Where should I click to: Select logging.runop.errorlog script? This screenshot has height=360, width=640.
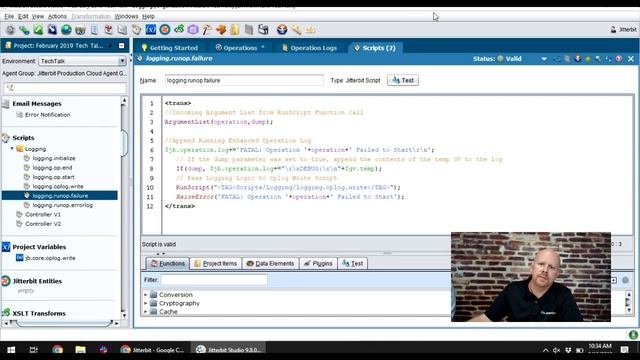(62, 205)
